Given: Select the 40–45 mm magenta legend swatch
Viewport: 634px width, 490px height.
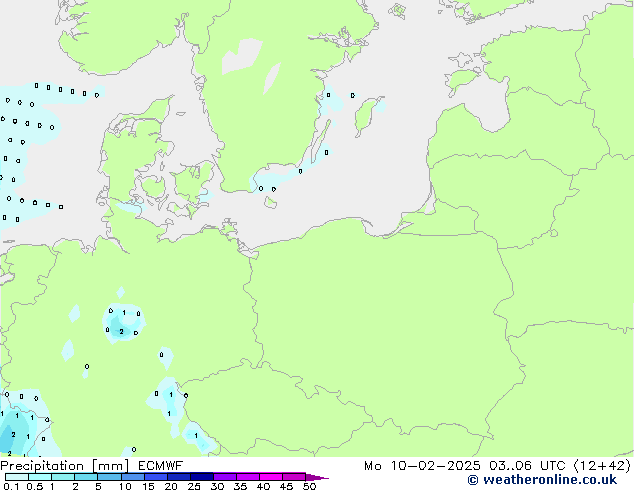Looking at the screenshot, I should pos(271,477).
